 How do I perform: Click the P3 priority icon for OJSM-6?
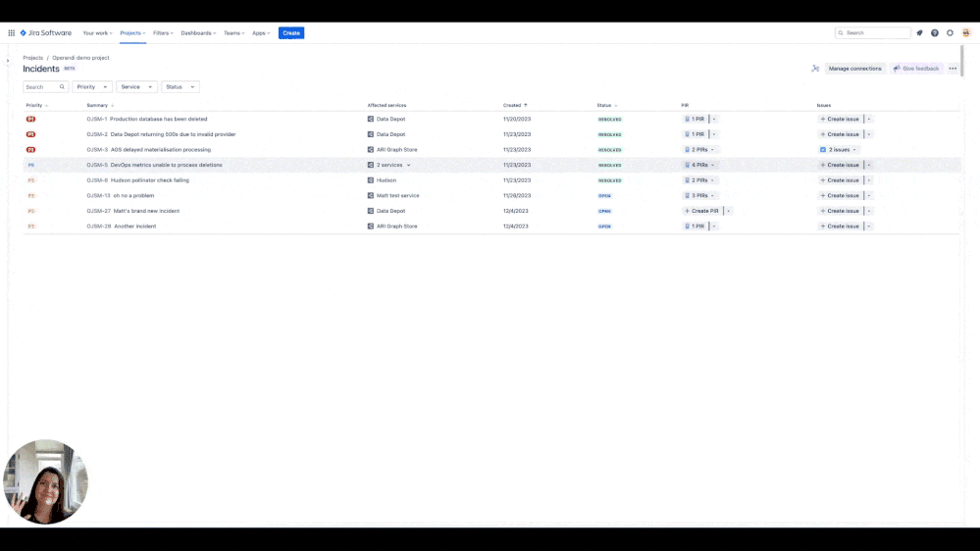click(31, 180)
